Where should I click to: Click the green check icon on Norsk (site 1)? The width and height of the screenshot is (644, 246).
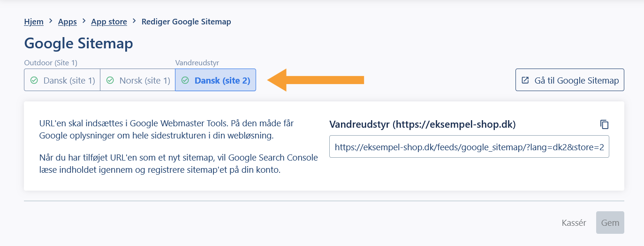110,80
